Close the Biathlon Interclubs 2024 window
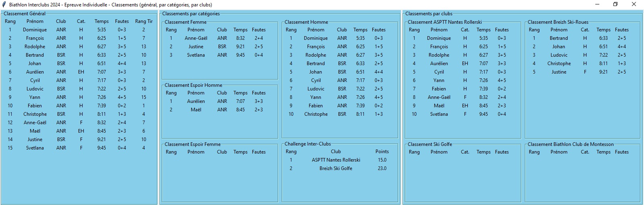The height and width of the screenshot is (205, 644). click(x=634, y=4)
